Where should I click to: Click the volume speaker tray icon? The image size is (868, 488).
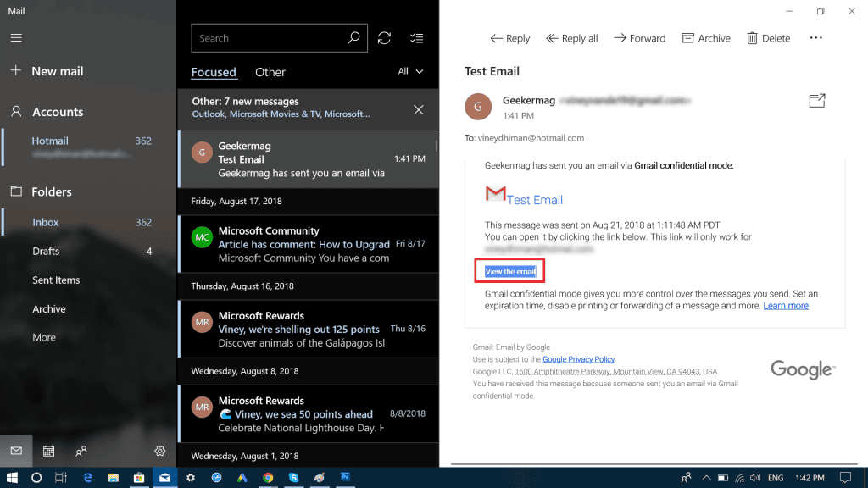755,478
